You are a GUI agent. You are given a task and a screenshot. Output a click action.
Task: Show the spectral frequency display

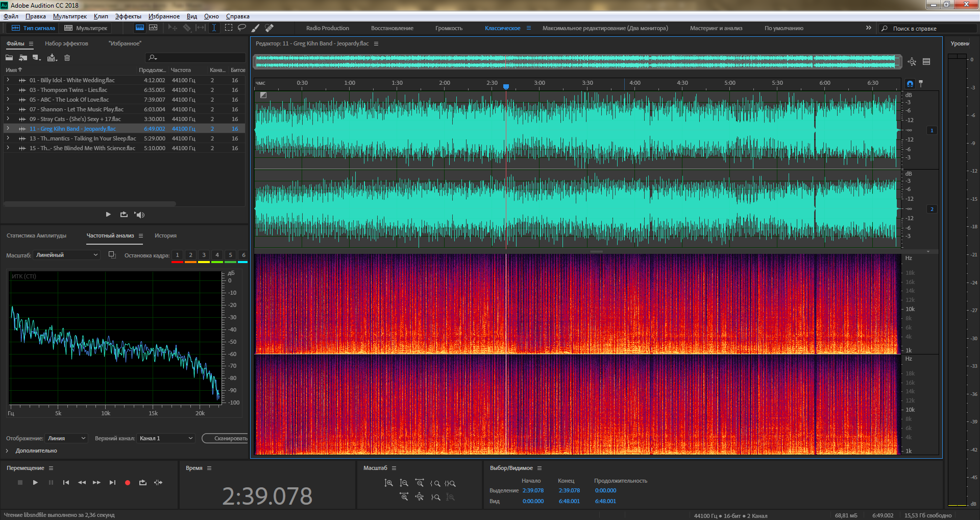click(x=139, y=28)
